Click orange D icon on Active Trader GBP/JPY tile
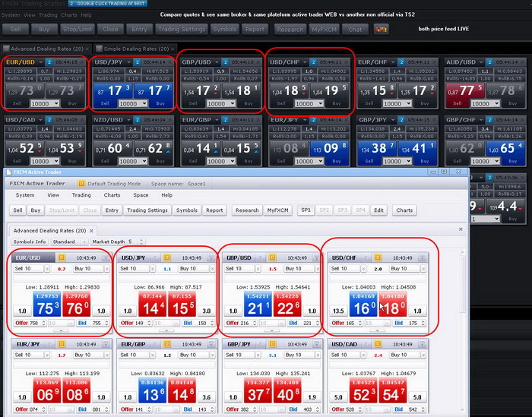 click(272, 344)
